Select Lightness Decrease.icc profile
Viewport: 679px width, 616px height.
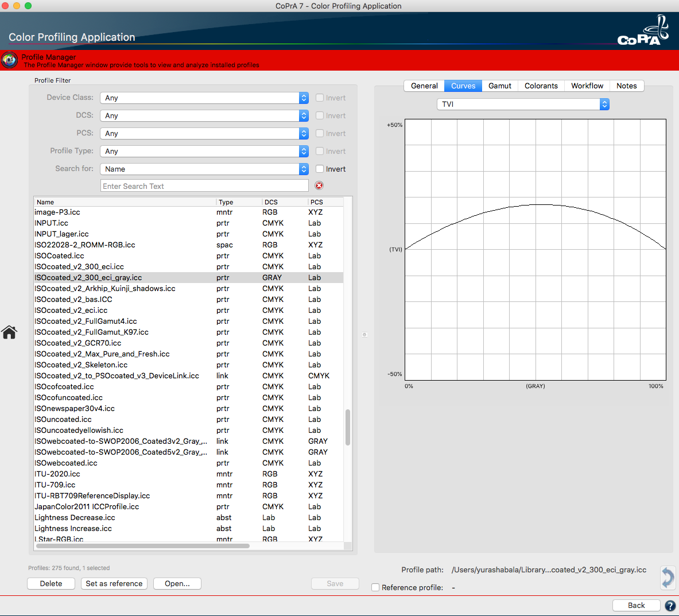click(x=189, y=518)
